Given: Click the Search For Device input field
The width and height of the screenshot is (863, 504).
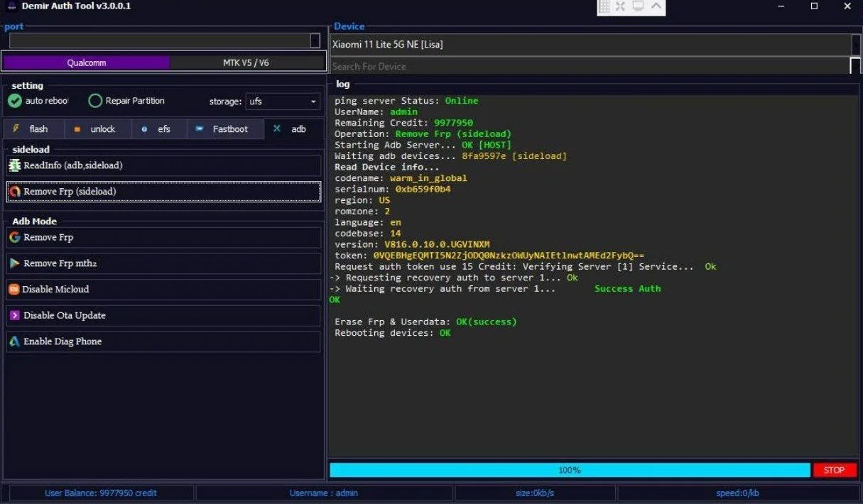Looking at the screenshot, I should pos(590,66).
